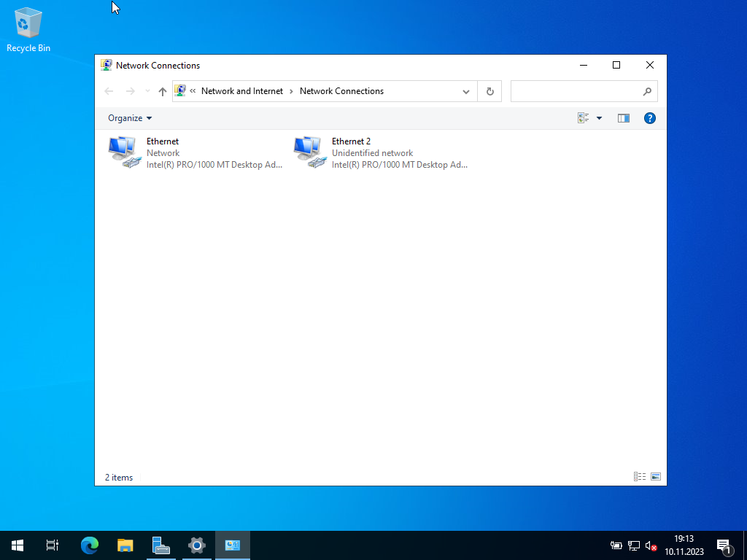Open the clock and date flyout
The image size is (747, 560).
click(x=684, y=545)
